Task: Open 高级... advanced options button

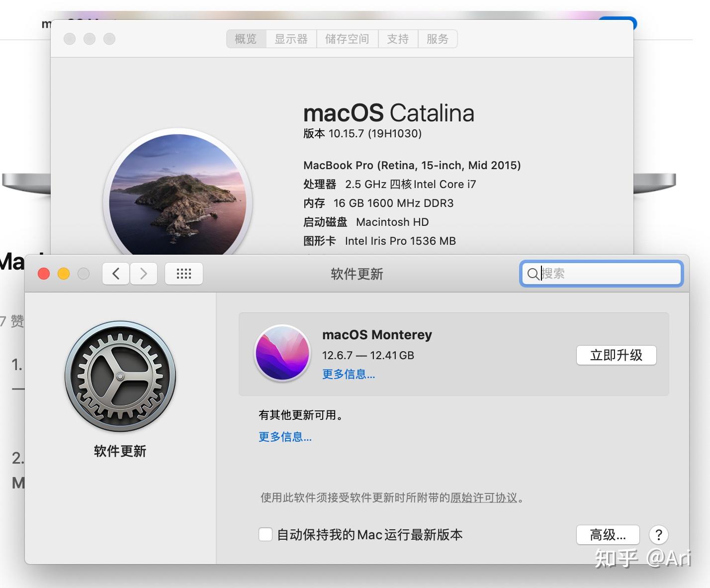Action: (x=608, y=535)
